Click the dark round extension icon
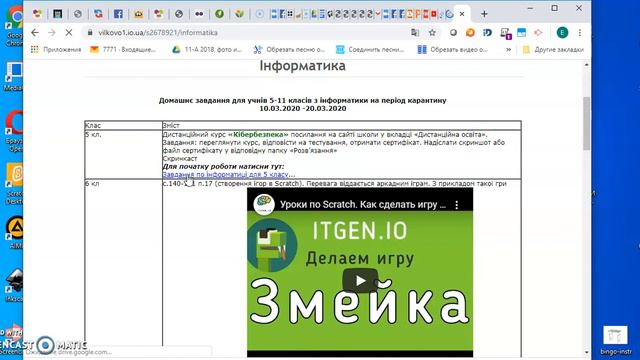The width and height of the screenshot is (640, 360). [453, 33]
